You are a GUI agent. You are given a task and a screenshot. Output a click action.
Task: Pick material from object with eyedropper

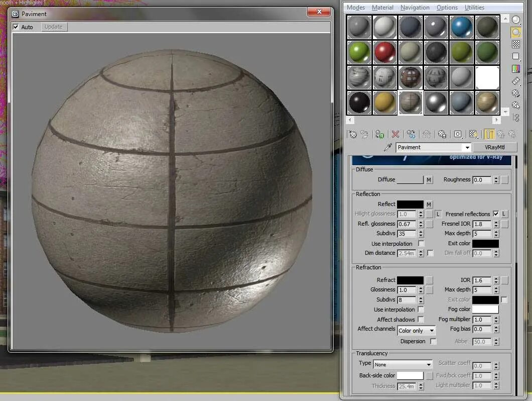(388, 147)
